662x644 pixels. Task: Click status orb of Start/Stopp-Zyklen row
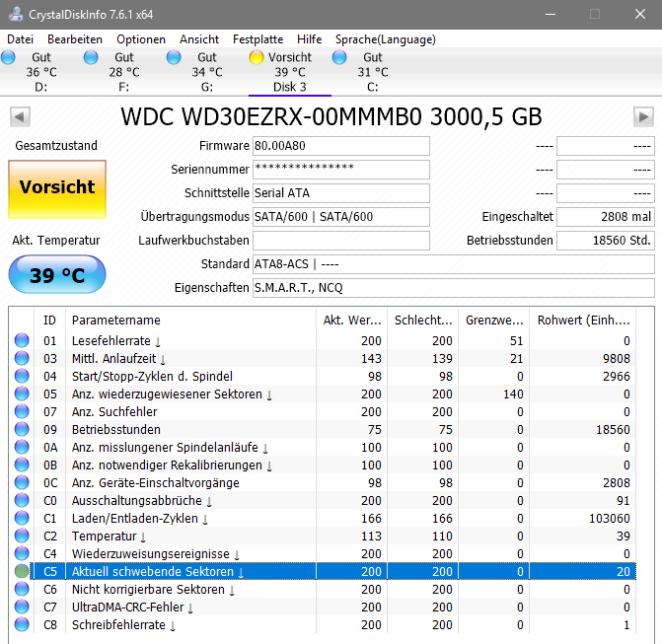tap(22, 376)
